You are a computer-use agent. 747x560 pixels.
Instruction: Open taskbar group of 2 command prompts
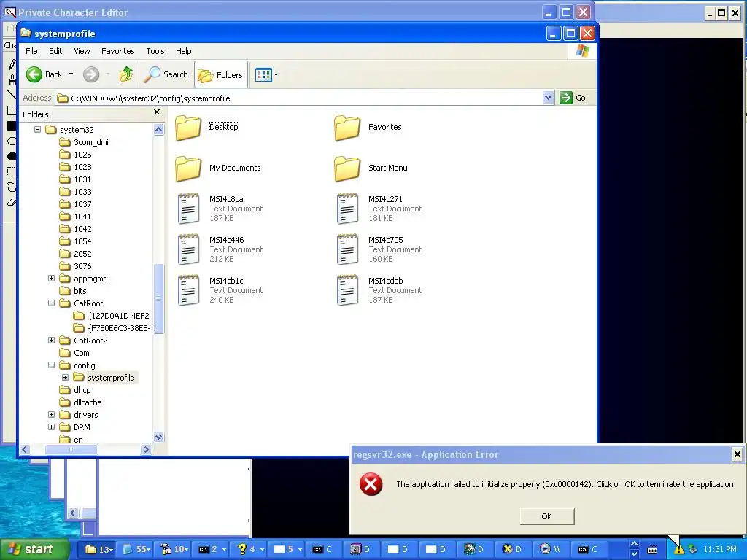(x=212, y=549)
